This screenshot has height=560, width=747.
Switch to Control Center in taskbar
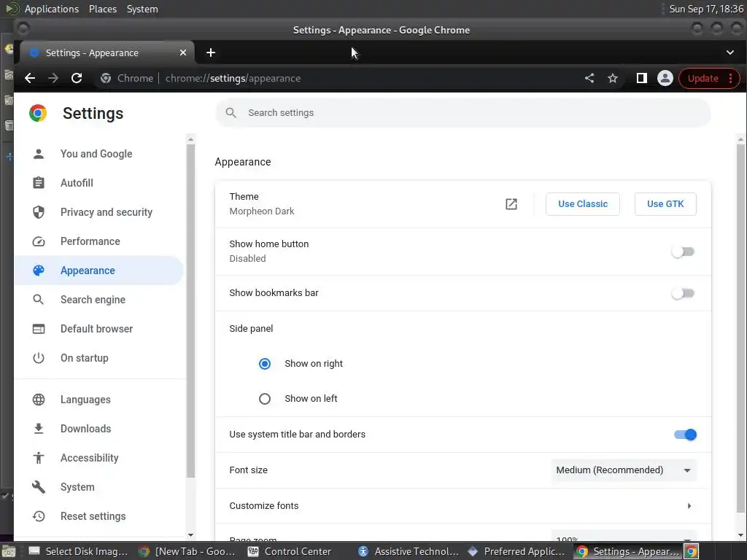(290, 551)
